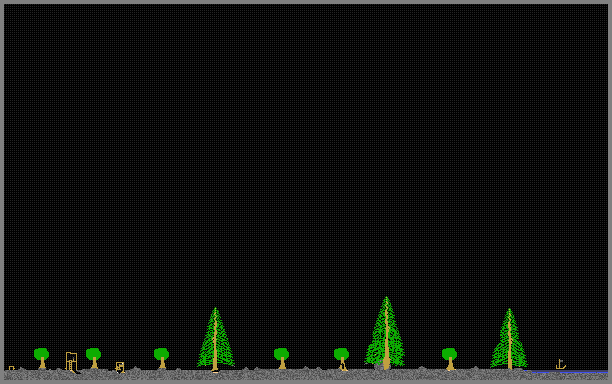Select the gray boulder at the tallest pine's base
612x384 pixels.
(379, 366)
